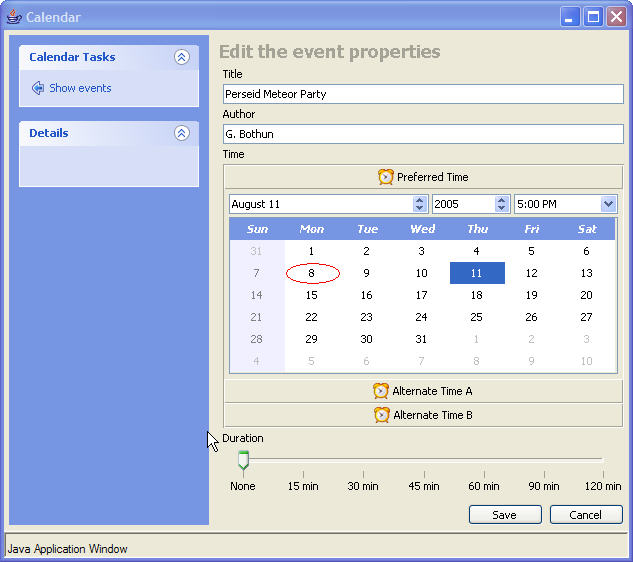Select day 25 in the calendar
The width and height of the screenshot is (633, 562).
point(477,317)
